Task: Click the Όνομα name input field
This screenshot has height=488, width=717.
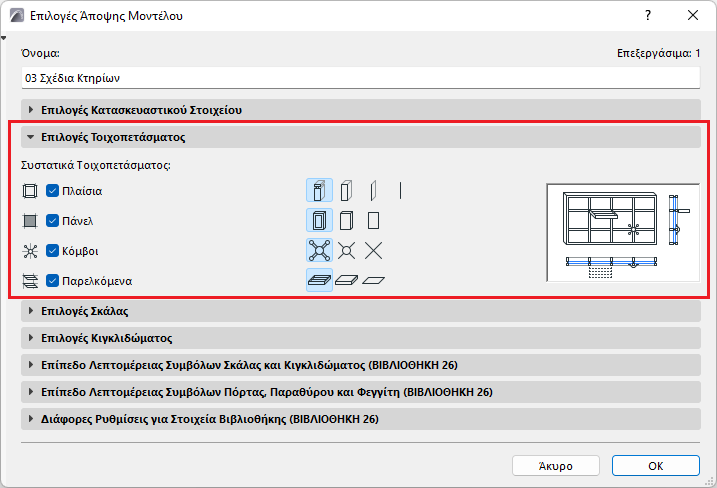Action: coord(358,77)
